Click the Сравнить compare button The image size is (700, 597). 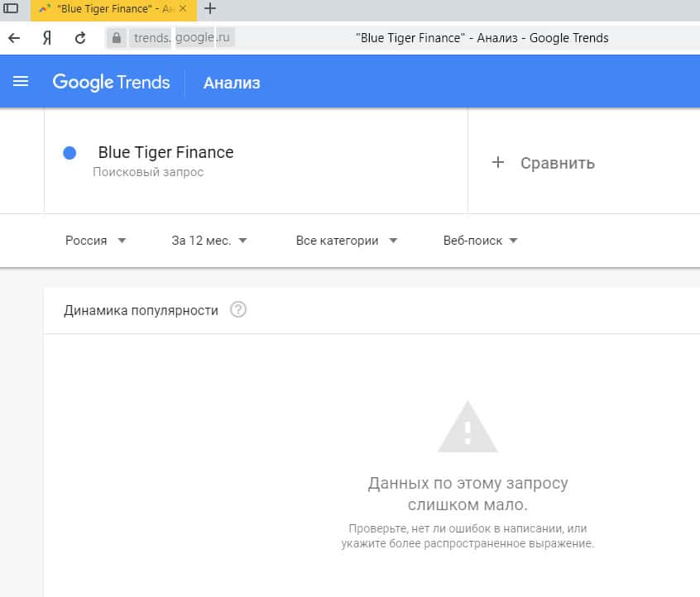557,163
